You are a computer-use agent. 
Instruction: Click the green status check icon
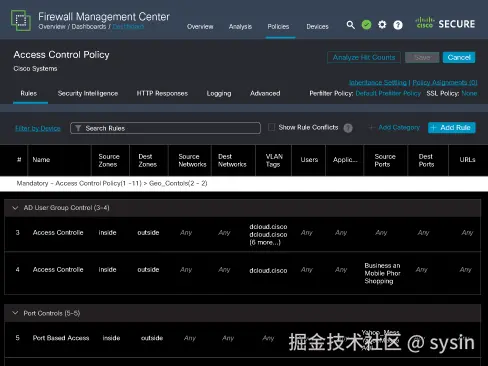[366, 25]
